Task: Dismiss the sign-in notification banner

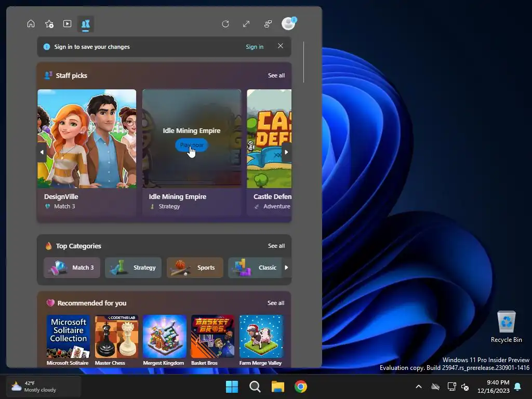Action: (x=280, y=46)
